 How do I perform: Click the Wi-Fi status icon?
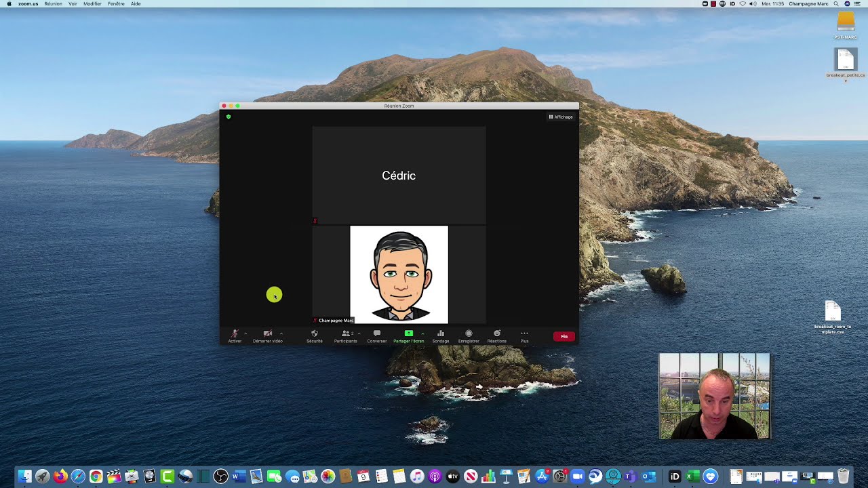(x=743, y=3)
